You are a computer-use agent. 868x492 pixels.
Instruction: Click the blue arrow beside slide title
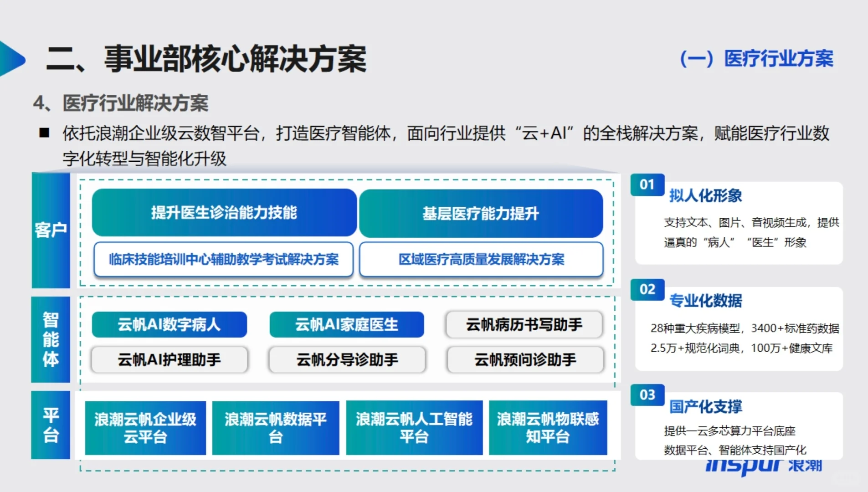pyautogui.click(x=12, y=59)
